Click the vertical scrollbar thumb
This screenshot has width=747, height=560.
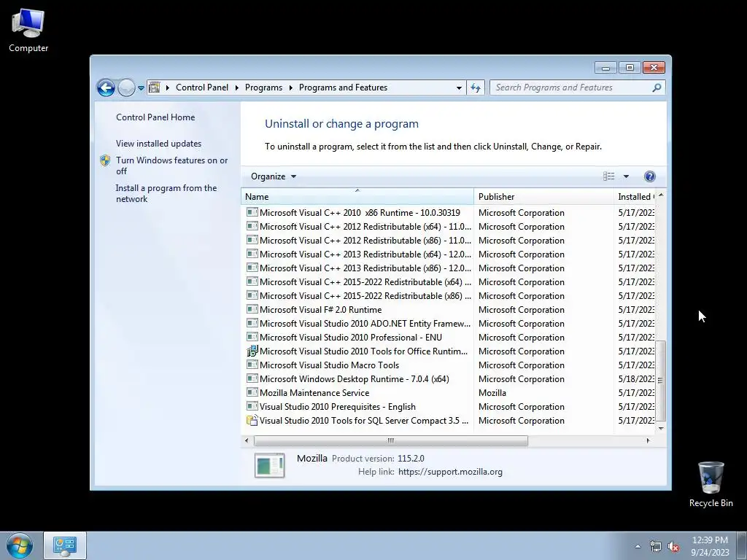click(x=661, y=381)
